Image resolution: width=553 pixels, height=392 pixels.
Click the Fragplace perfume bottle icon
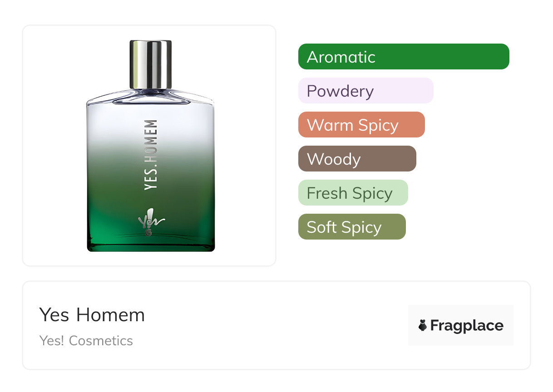(423, 325)
